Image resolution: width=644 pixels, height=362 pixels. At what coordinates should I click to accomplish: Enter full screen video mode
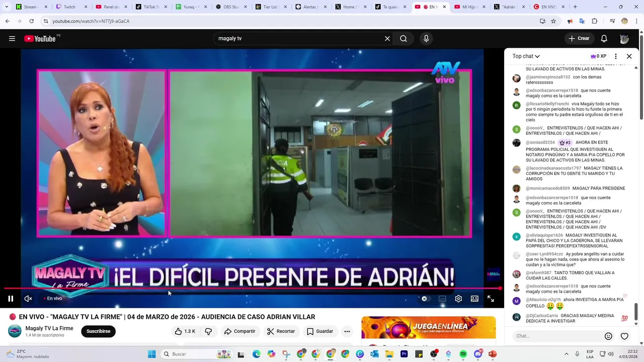tap(491, 299)
